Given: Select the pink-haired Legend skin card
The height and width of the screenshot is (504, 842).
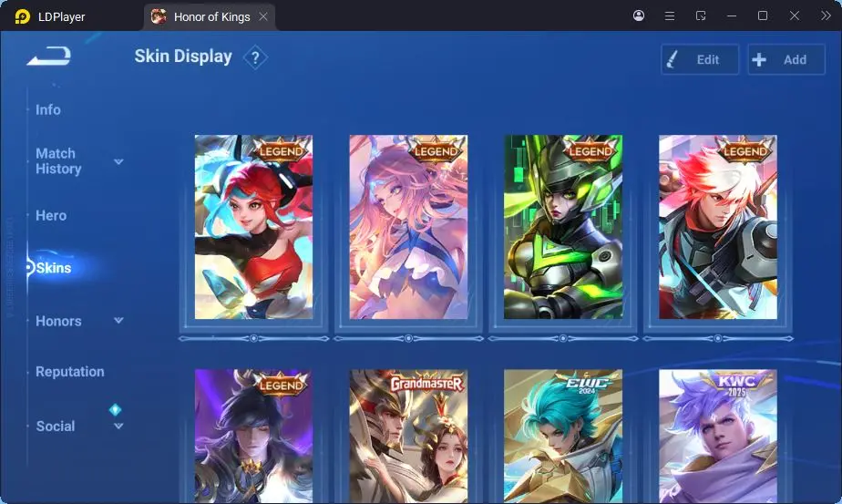Looking at the screenshot, I should (408, 227).
